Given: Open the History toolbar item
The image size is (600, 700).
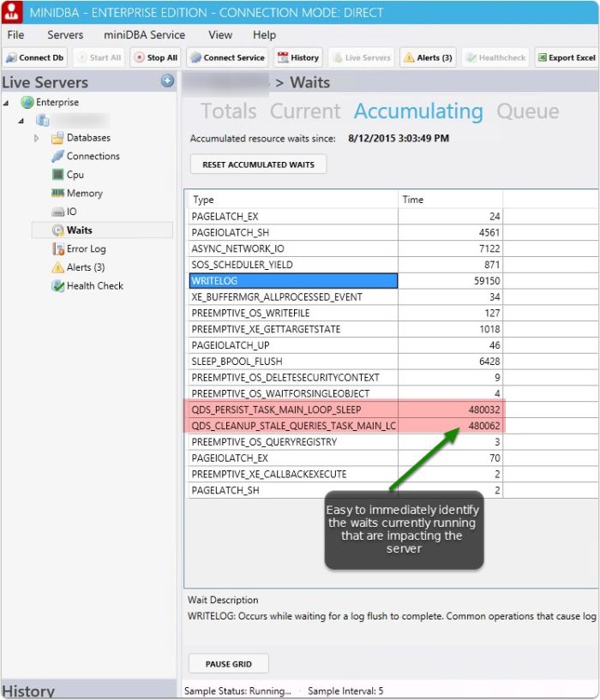Looking at the screenshot, I should (297, 57).
